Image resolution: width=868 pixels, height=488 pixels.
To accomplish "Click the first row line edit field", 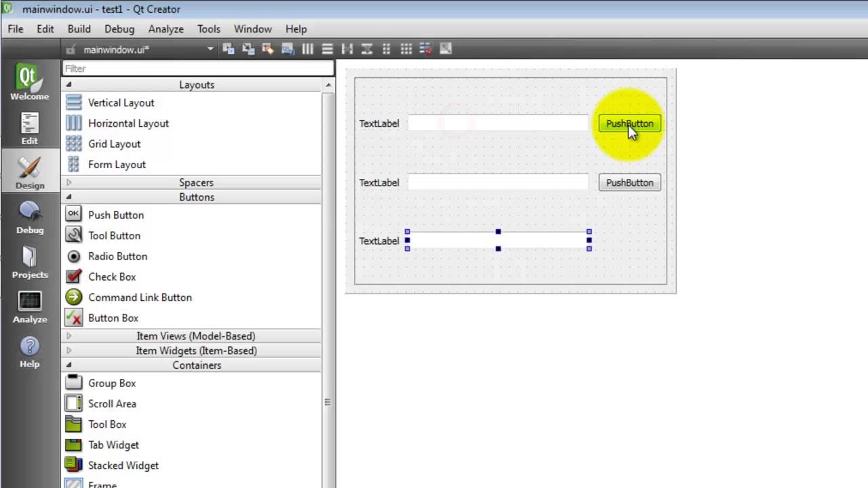I will click(x=498, y=123).
